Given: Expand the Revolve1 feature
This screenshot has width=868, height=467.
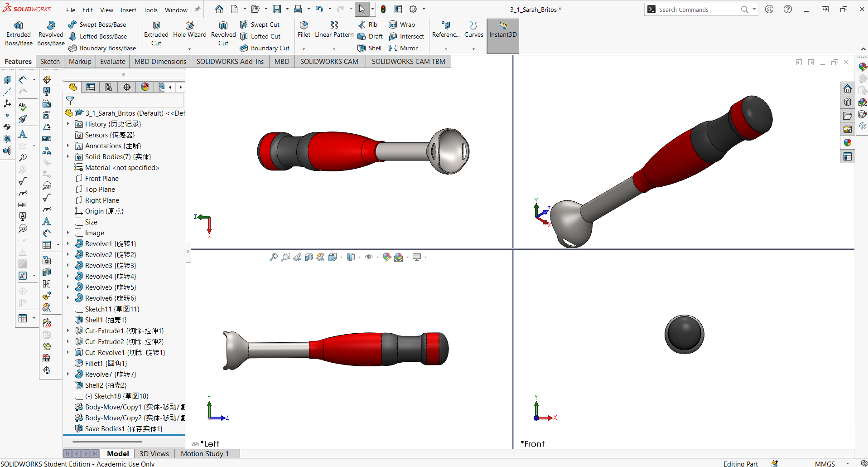Looking at the screenshot, I should point(68,243).
